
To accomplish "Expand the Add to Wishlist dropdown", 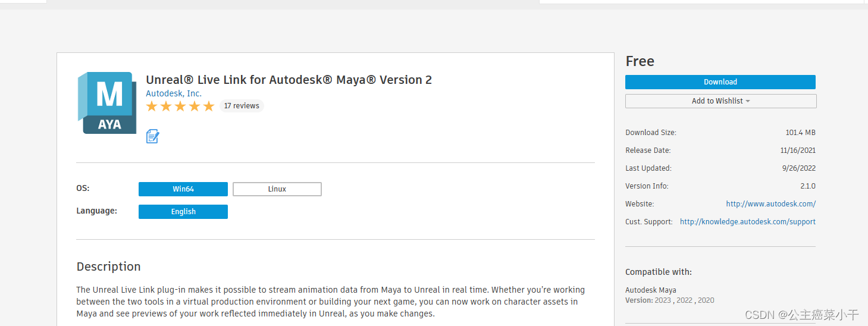I will (720, 101).
